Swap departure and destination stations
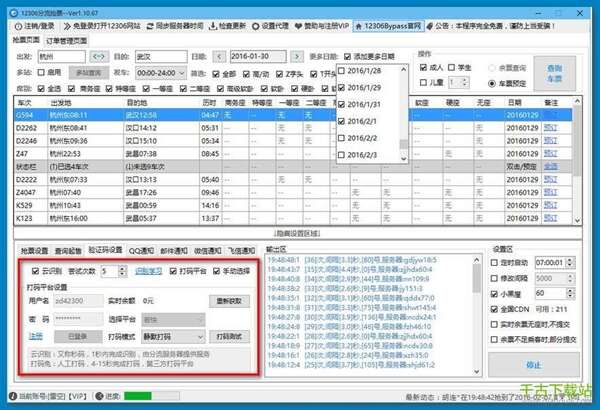The width and height of the screenshot is (600, 410). 99,57
